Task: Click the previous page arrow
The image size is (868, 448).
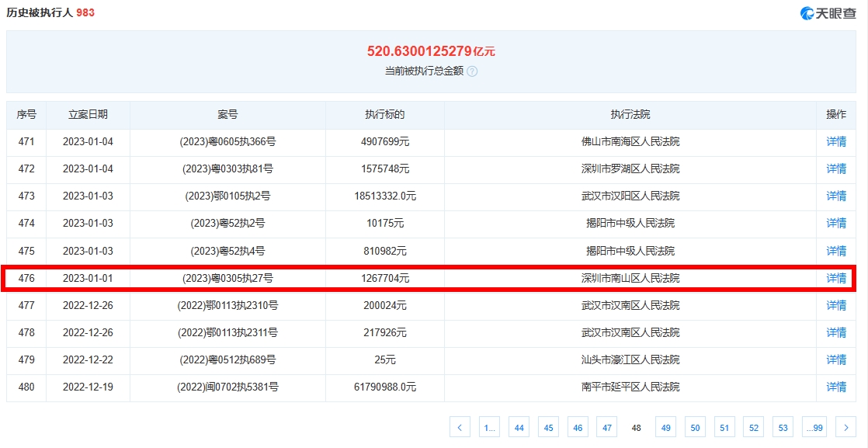Action: coord(460,426)
